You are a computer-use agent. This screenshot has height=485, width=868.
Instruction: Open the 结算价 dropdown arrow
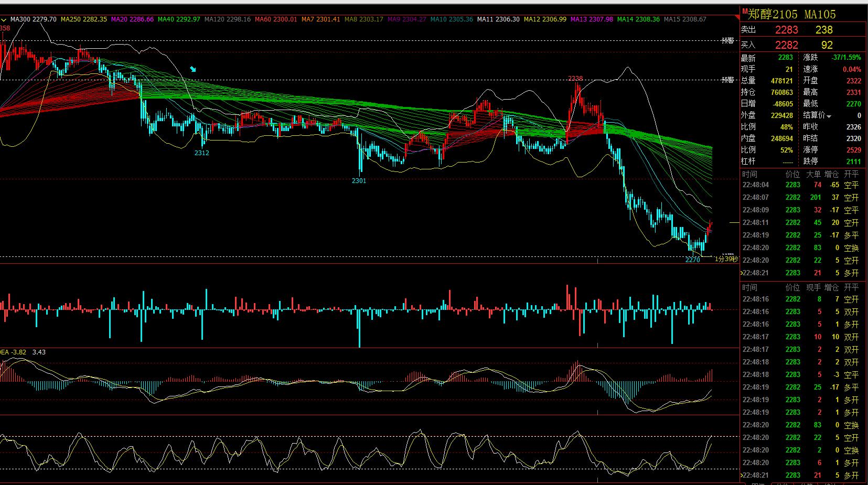(829, 116)
